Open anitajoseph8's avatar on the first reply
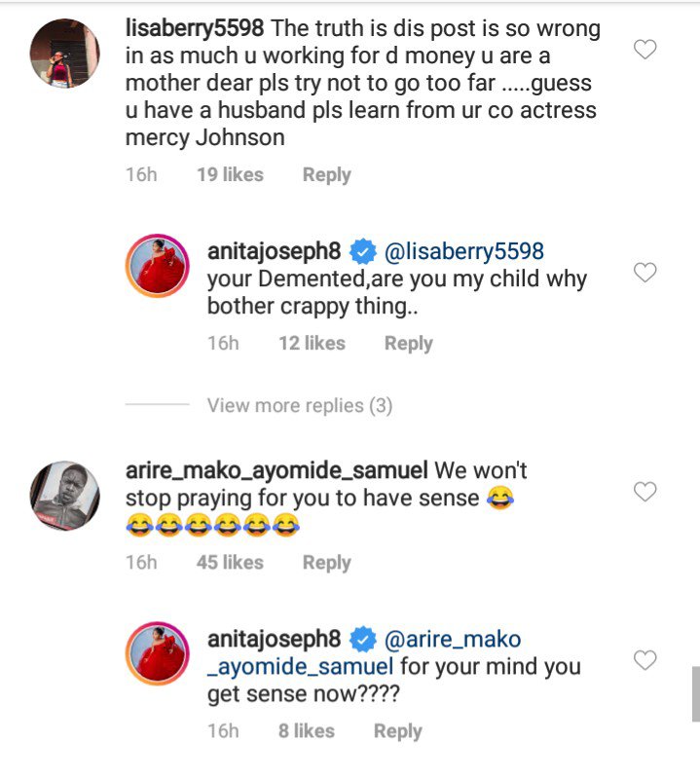Image resolution: width=700 pixels, height=778 pixels. [156, 266]
